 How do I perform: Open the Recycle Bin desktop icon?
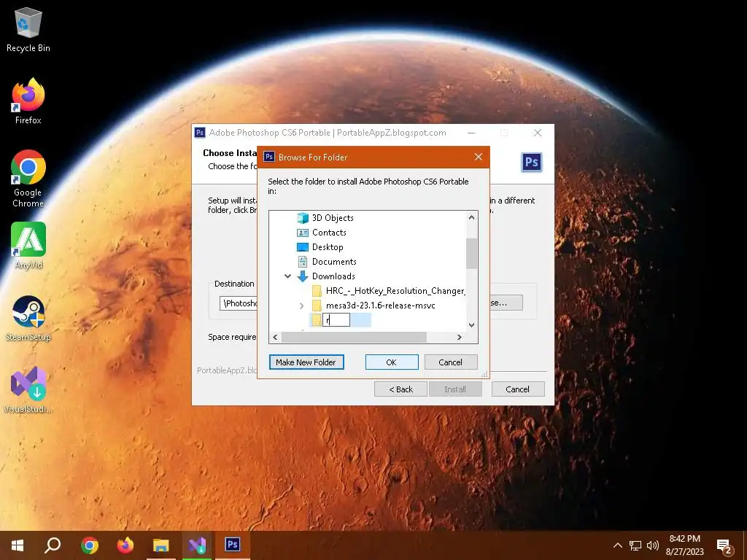click(x=28, y=29)
